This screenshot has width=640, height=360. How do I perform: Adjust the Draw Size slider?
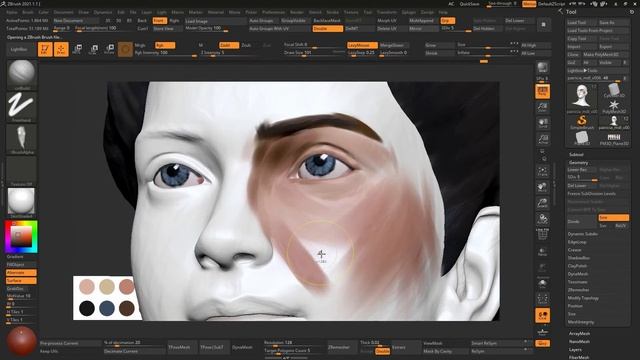[313, 53]
